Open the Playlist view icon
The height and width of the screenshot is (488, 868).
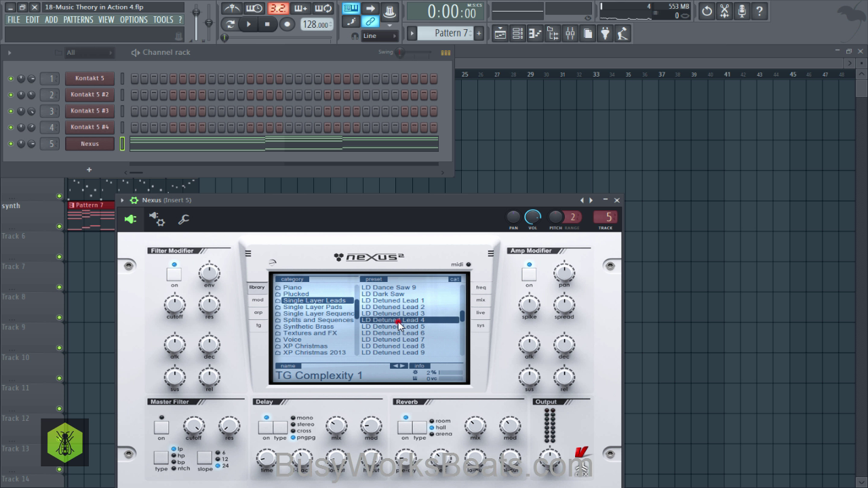[500, 33]
